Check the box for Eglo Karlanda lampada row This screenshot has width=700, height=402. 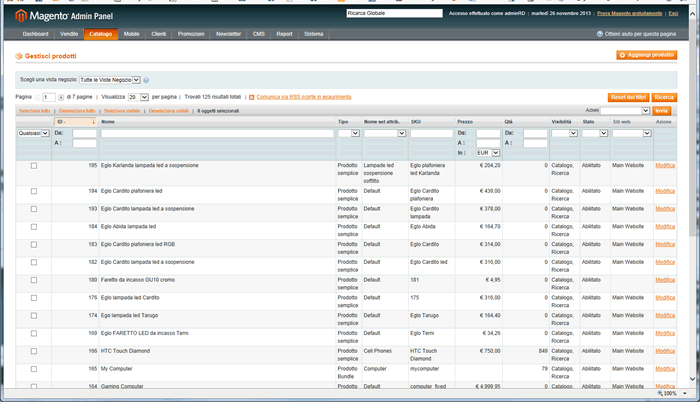pyautogui.click(x=34, y=166)
